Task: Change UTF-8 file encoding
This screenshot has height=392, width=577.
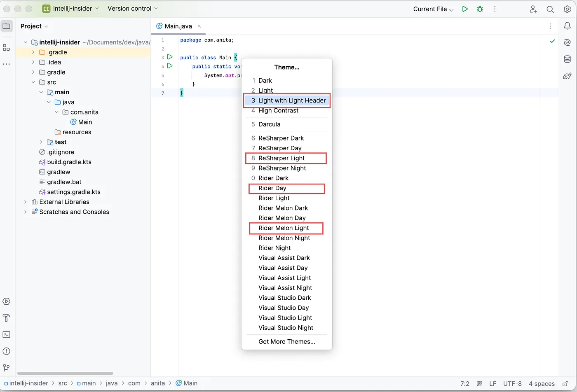Action: pos(512,383)
